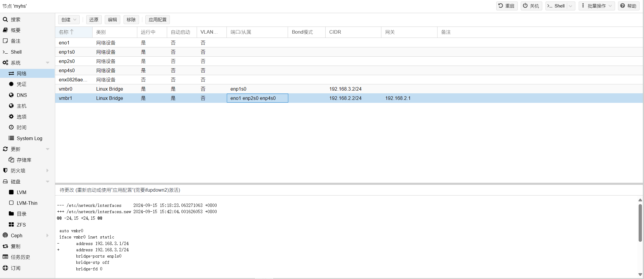644x279 pixels.
Task: Select the enp1s0 network device row
Action: click(349, 52)
